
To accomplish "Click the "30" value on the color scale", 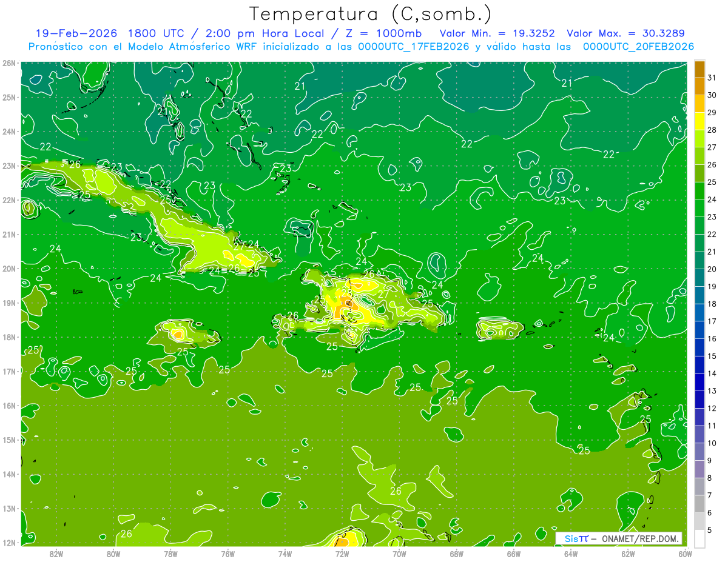I will pos(712,95).
